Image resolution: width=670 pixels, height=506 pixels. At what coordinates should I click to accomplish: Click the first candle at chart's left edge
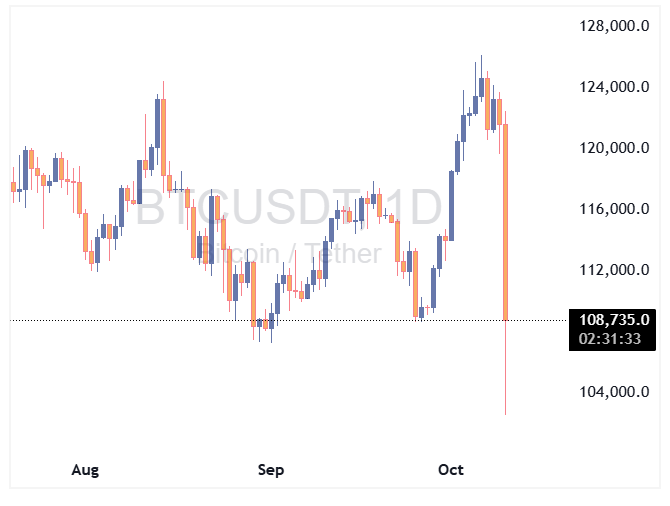click(13, 186)
